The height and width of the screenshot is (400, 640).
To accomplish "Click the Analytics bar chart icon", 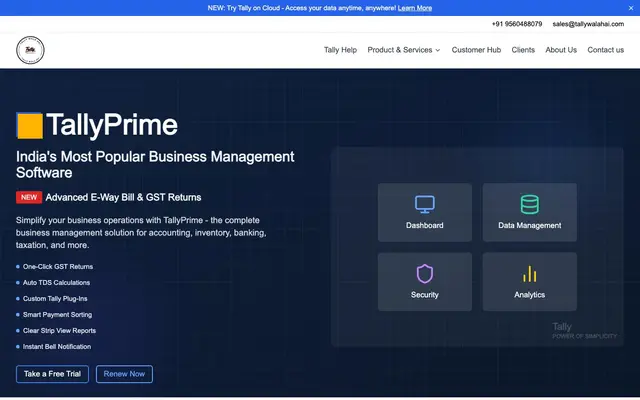I will point(529,273).
